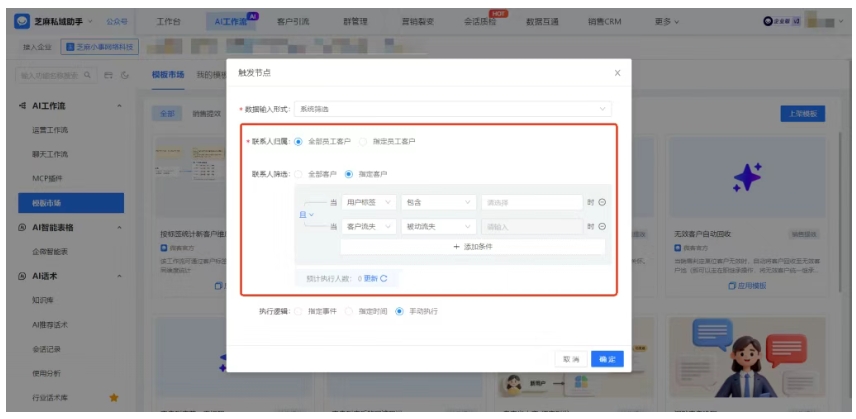The image size is (856, 419).
Task: Toggle the 且 logic operator dropdown
Action: click(x=307, y=215)
